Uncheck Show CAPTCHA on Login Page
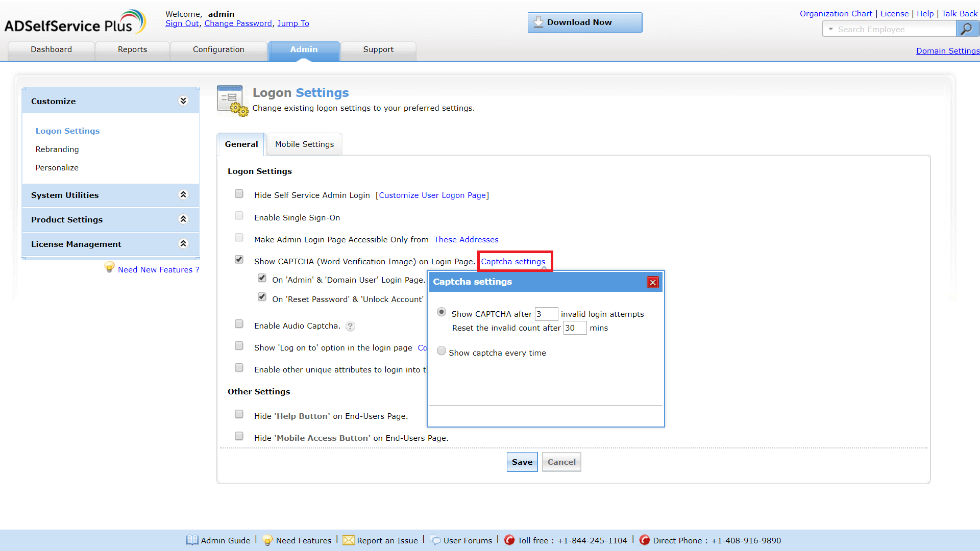The width and height of the screenshot is (980, 551). point(239,260)
